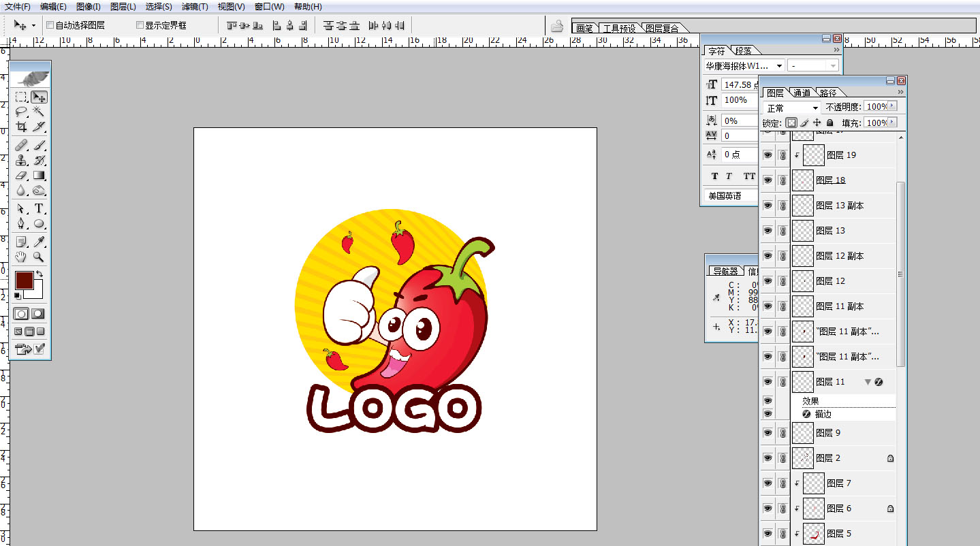980x546 pixels.
Task: Enable 自动选择图层 checkbox
Action: 50,25
